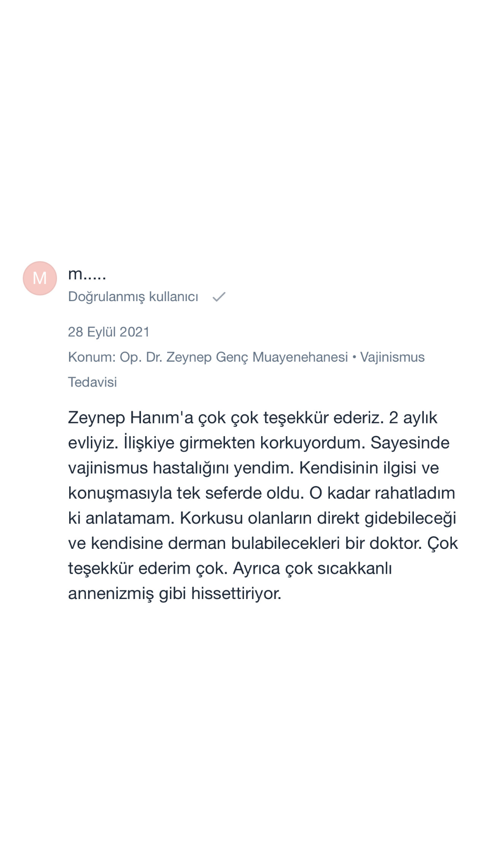Click the review date 28 Eylül 2021
This screenshot has height=868, width=488.
[x=108, y=332]
